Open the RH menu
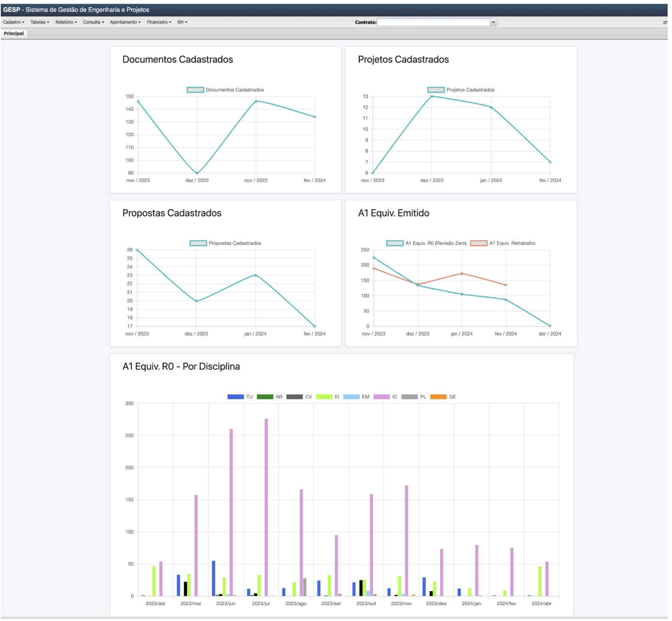Screen dimensions: 672x621 coord(182,22)
